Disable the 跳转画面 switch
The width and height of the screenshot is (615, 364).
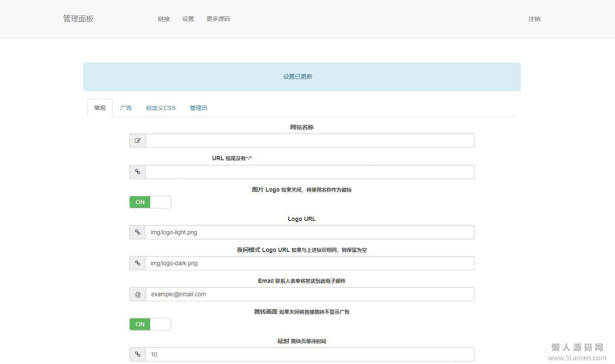point(150,324)
